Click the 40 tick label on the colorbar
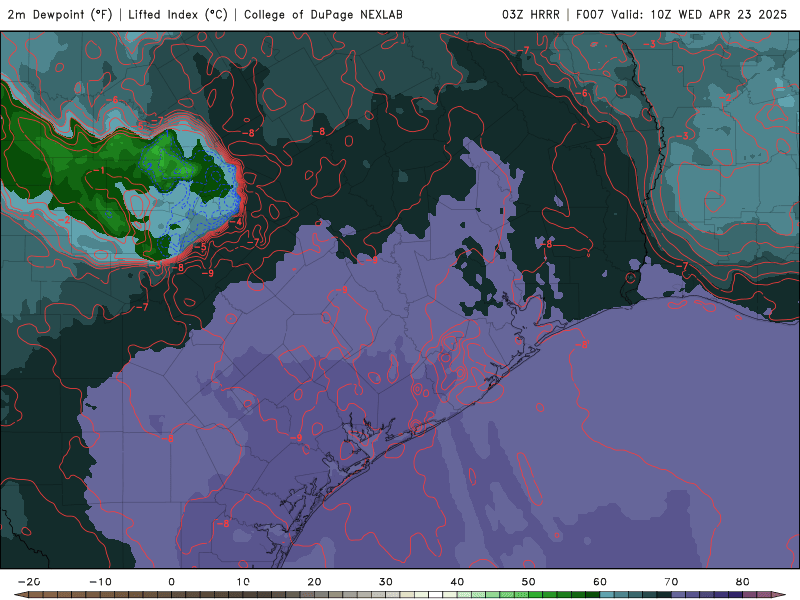The width and height of the screenshot is (800, 600). point(457,582)
